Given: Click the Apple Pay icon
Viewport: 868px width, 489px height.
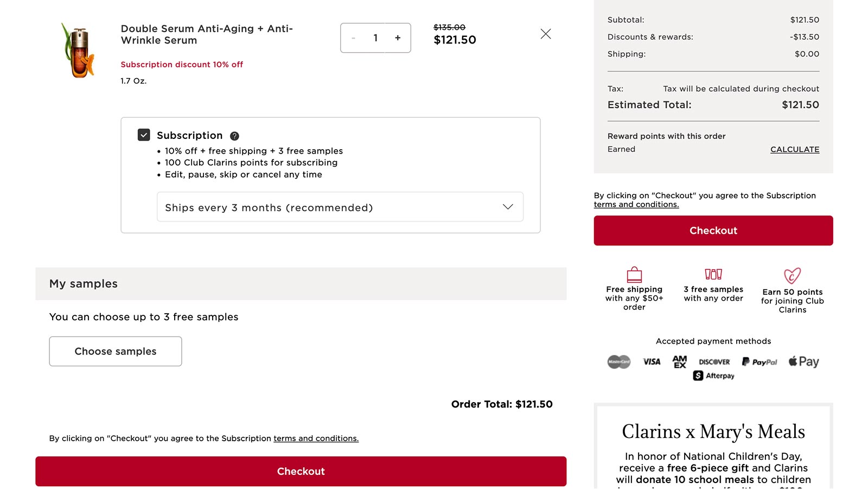Looking at the screenshot, I should pos(803,361).
